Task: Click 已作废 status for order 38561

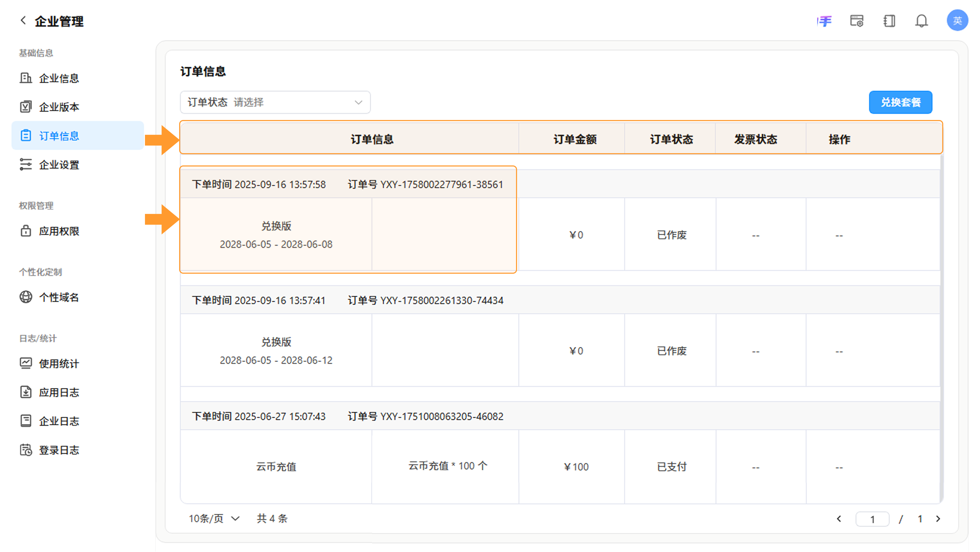Action: click(x=671, y=235)
